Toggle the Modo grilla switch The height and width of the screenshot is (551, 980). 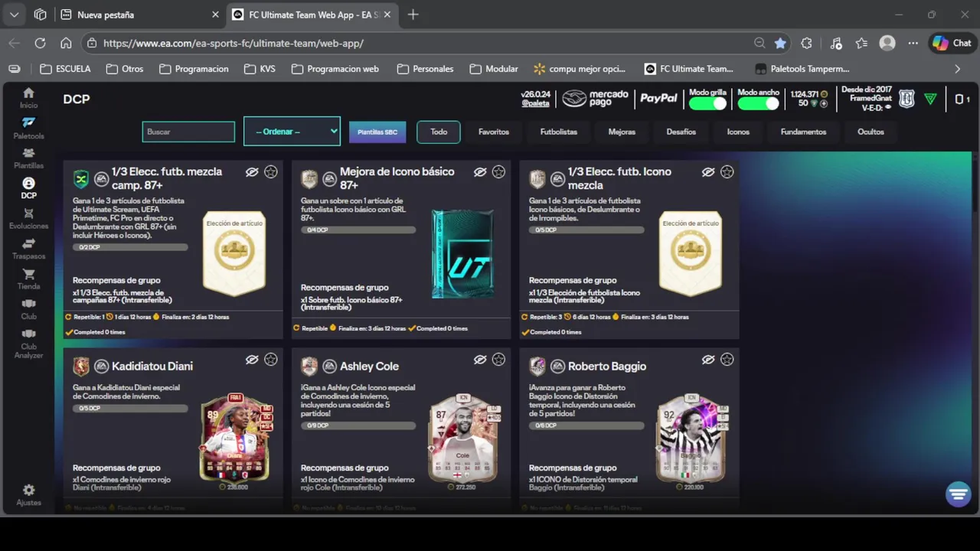point(707,103)
